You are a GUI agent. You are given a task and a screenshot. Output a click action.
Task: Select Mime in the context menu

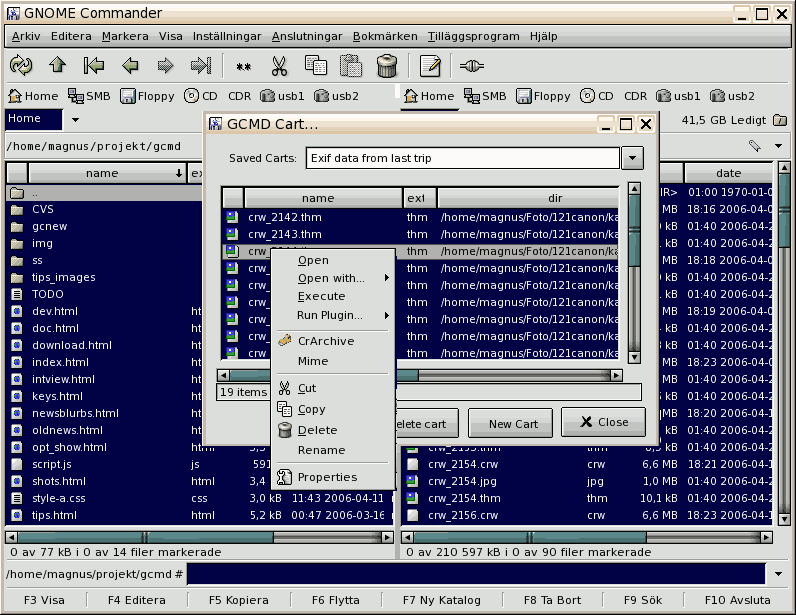[334, 361]
